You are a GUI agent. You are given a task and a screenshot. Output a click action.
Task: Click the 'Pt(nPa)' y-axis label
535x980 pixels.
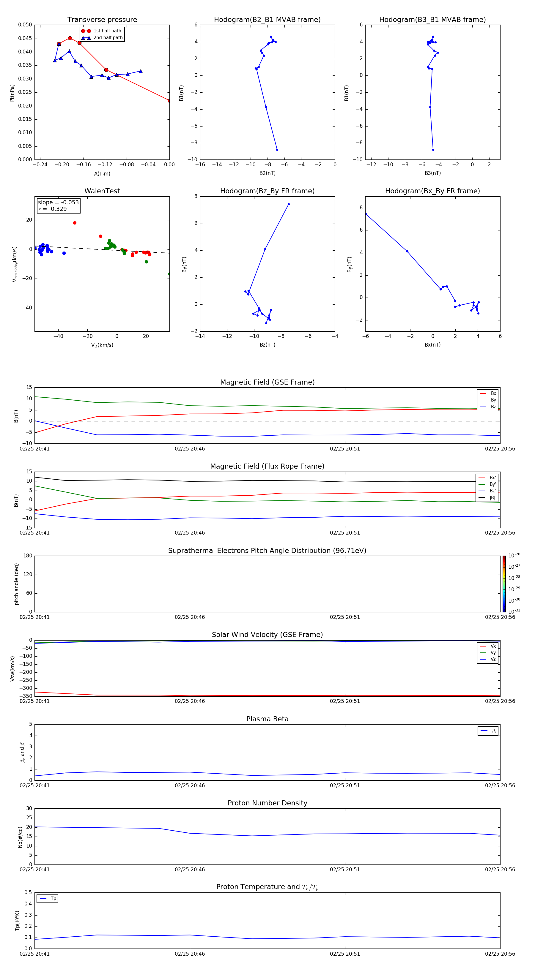pyautogui.click(x=12, y=92)
